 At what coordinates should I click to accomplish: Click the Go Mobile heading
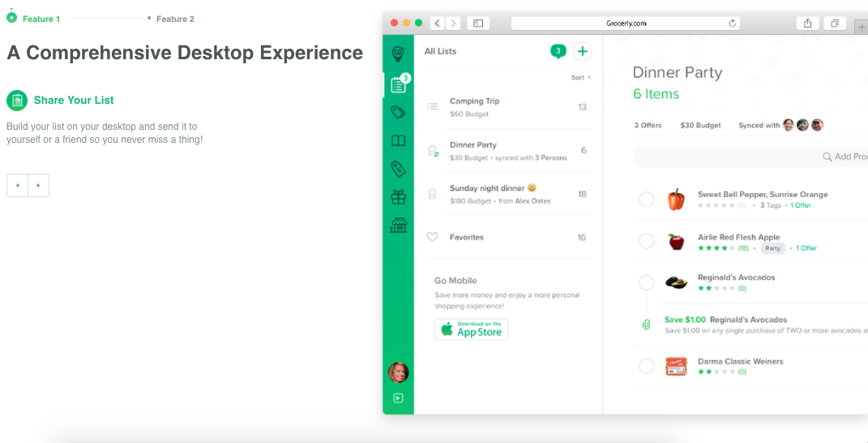(455, 281)
